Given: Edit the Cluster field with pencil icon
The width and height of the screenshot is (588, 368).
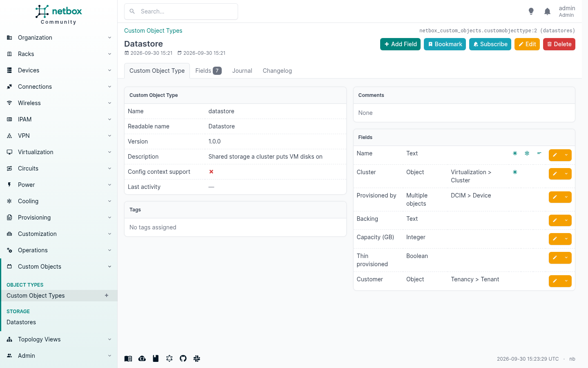Looking at the screenshot, I should [x=555, y=174].
